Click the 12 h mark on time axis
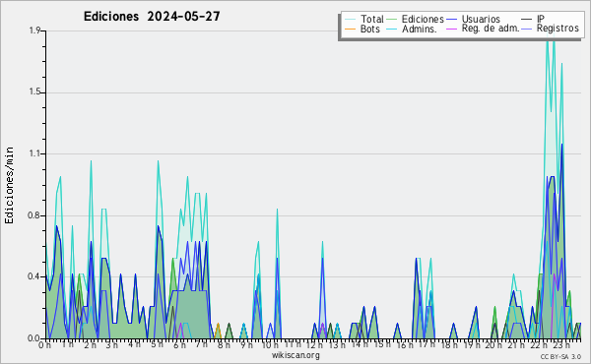This screenshot has height=364, width=591. click(313, 344)
